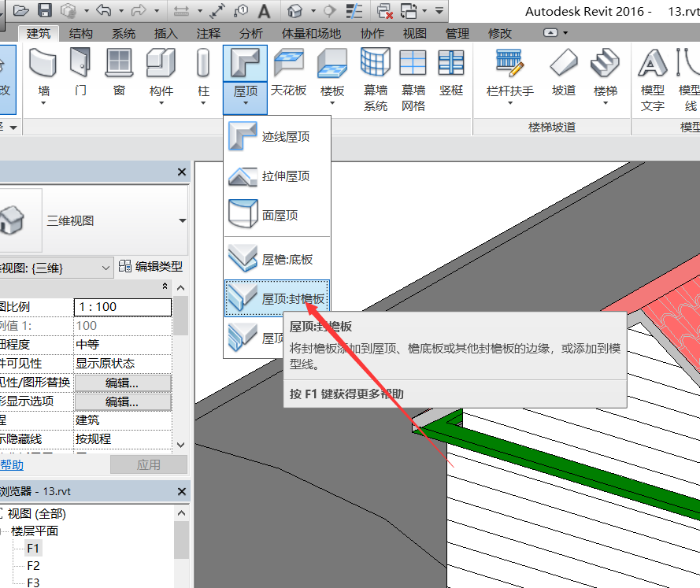Click the Ramp (坡道) tool
The image size is (700, 588).
[564, 72]
